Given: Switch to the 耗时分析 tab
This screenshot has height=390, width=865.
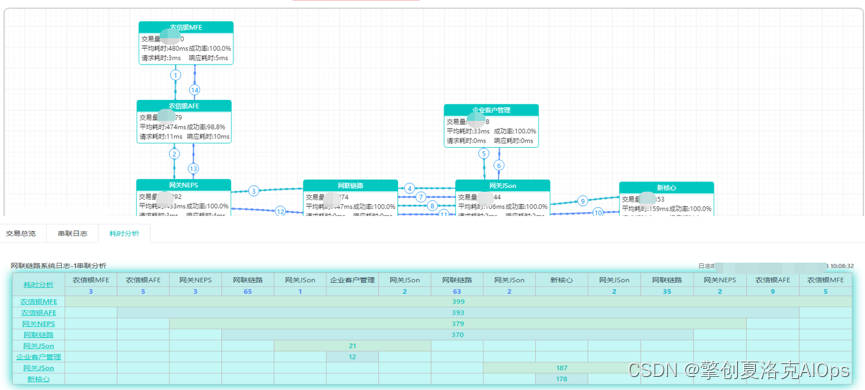Looking at the screenshot, I should (124, 233).
